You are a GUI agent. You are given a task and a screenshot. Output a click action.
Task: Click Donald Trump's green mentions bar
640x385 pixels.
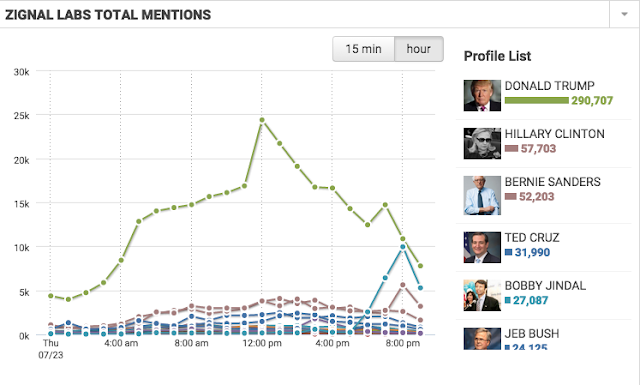(x=537, y=100)
